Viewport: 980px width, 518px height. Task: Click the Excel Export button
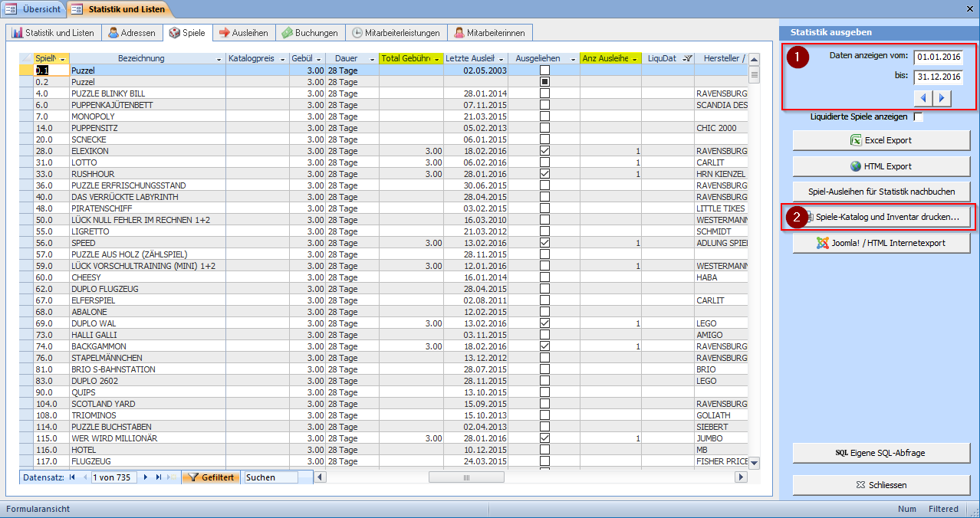click(881, 140)
